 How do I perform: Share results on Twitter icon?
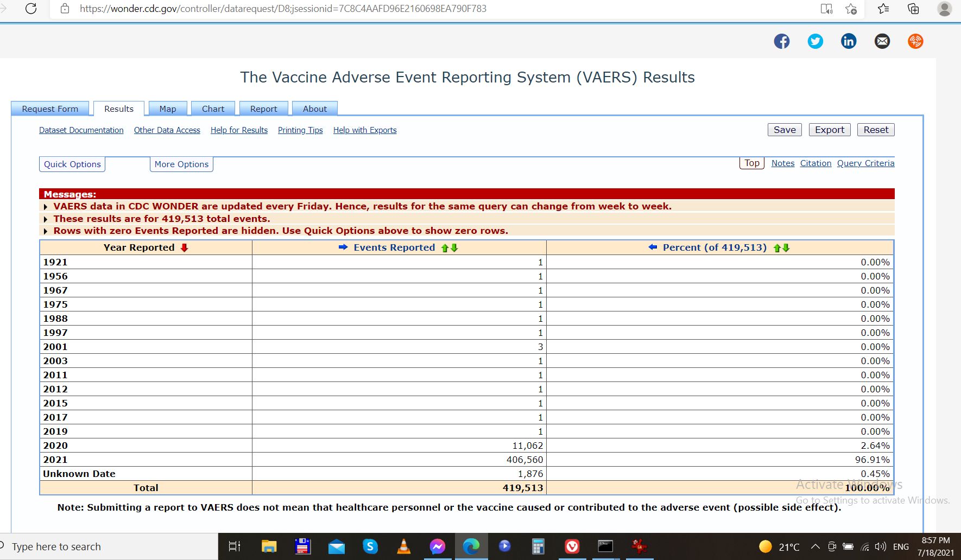tap(815, 41)
